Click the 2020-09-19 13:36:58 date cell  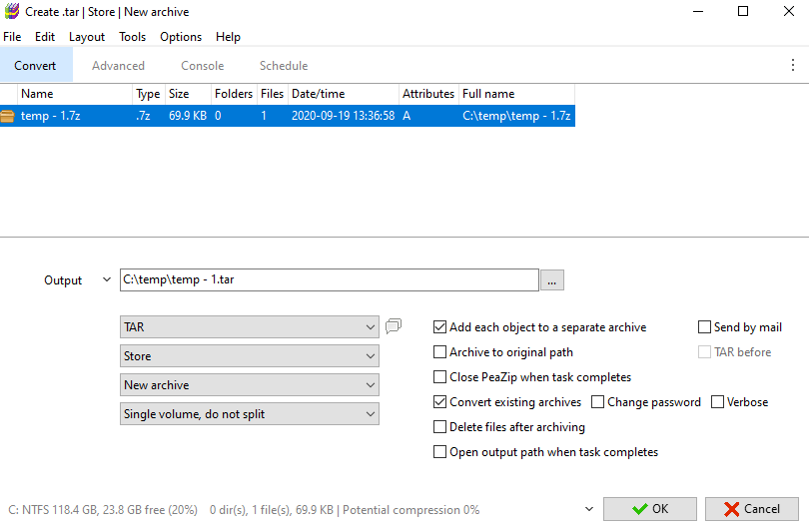pos(344,116)
